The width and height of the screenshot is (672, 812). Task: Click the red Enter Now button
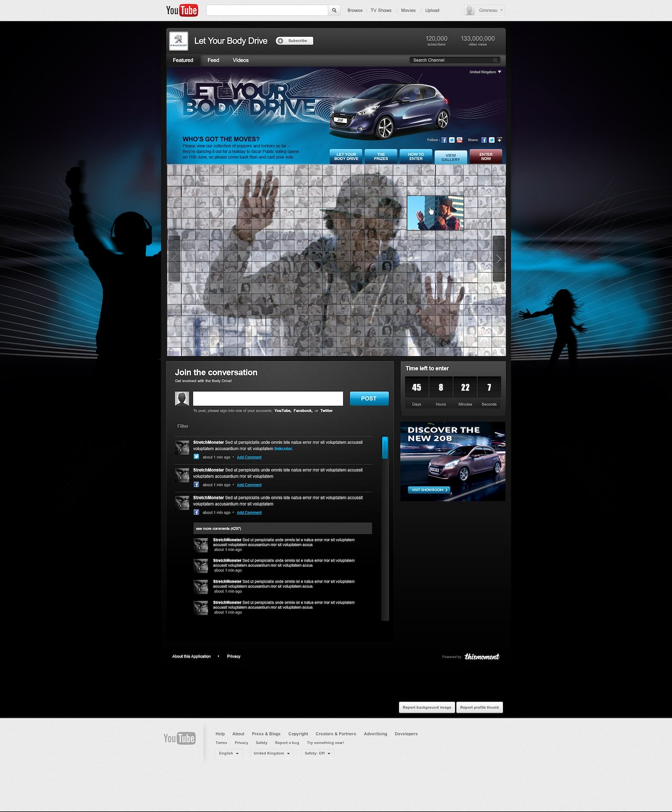[x=486, y=157]
